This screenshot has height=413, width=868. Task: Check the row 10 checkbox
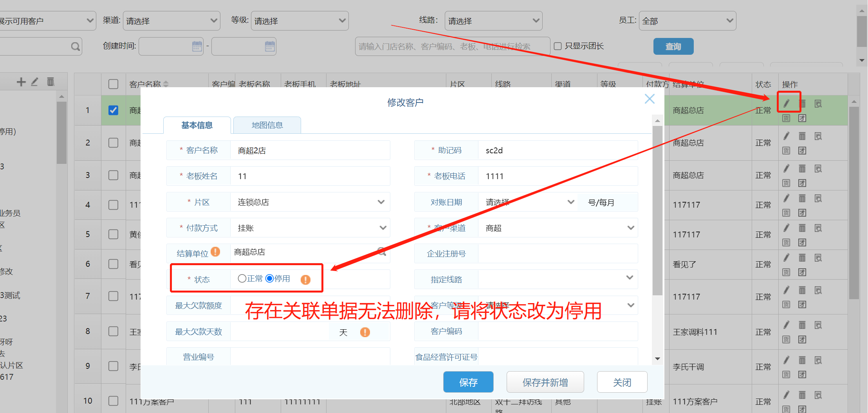[x=113, y=401]
